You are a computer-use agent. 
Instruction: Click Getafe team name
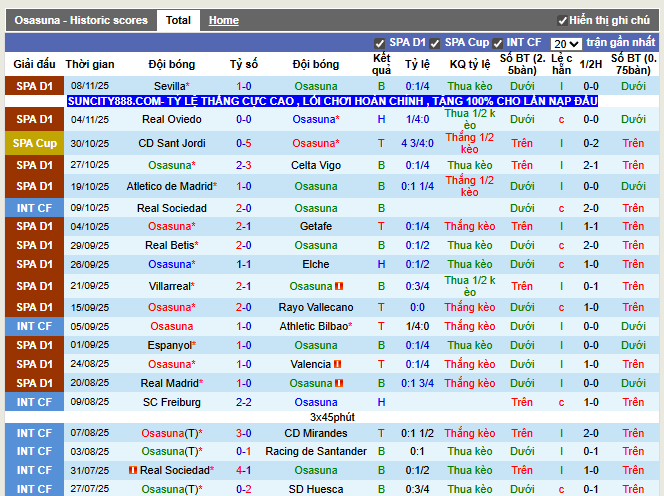[316, 226]
